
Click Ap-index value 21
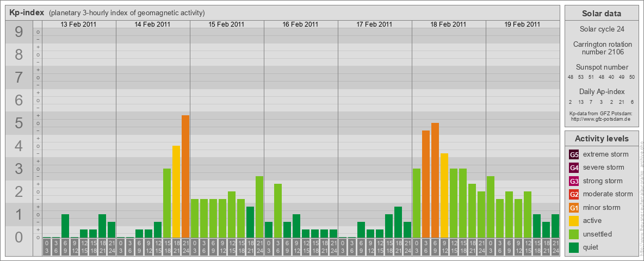[622, 102]
